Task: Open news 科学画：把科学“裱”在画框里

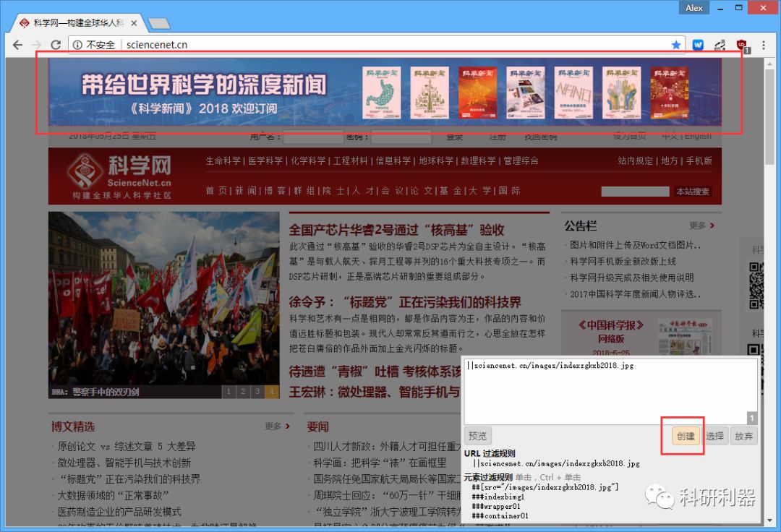Action: (x=380, y=463)
